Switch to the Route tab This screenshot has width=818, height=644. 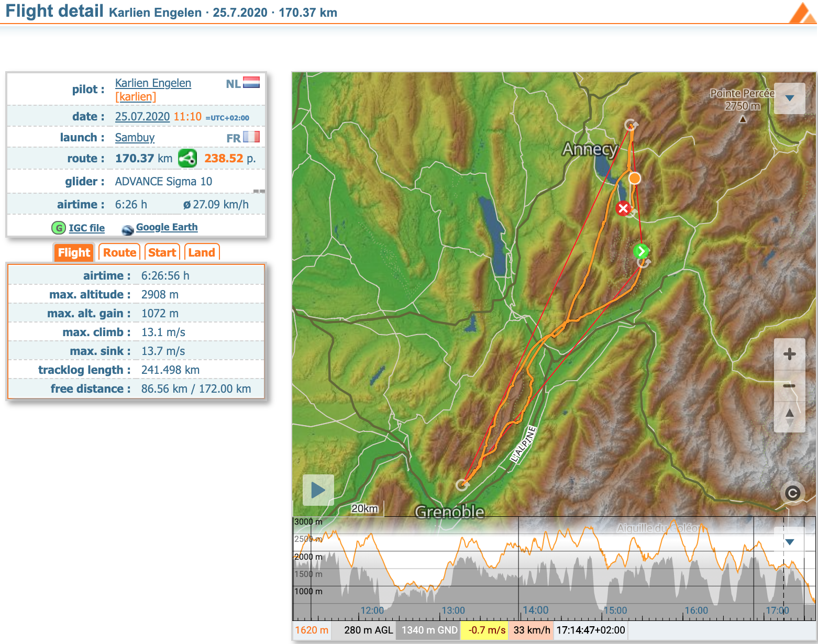[119, 252]
